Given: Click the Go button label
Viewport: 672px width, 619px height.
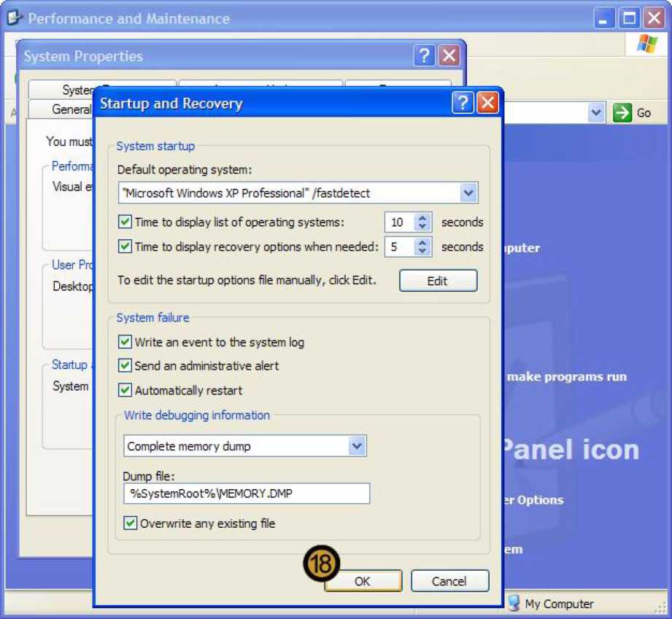Looking at the screenshot, I should pyautogui.click(x=644, y=113).
